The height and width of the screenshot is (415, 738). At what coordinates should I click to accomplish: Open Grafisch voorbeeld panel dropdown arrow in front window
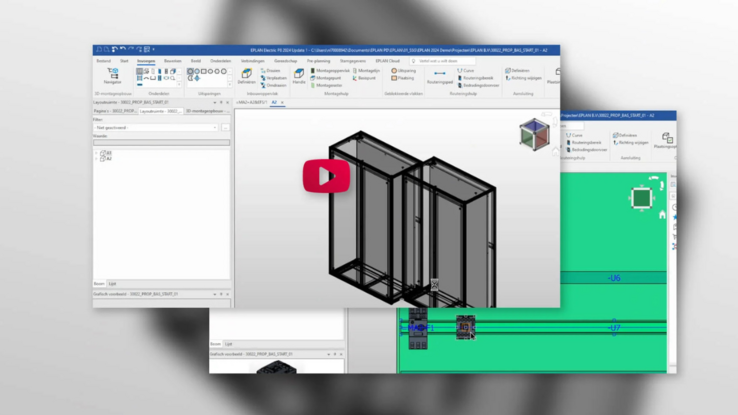pos(215,294)
